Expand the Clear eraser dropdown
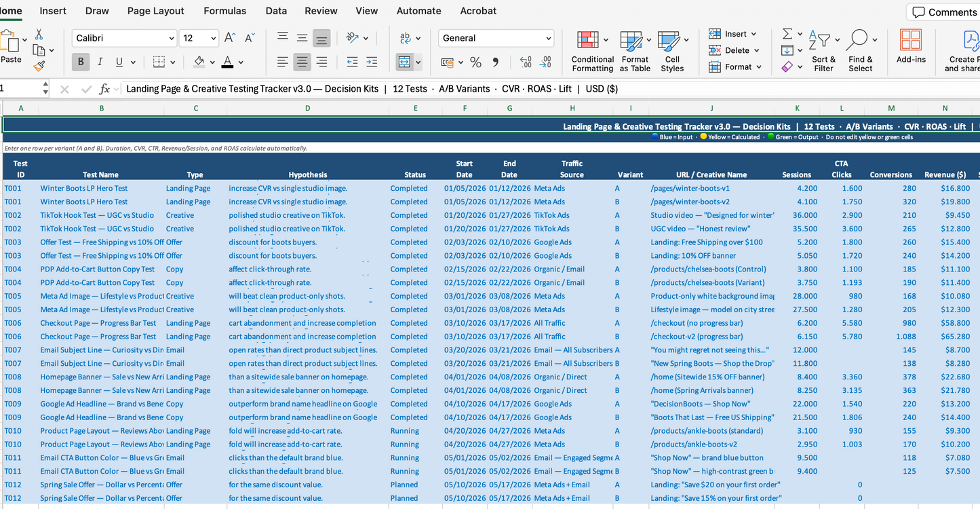980x509 pixels. 800,67
